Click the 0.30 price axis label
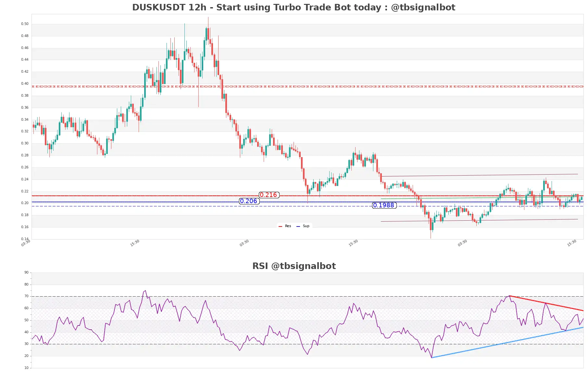The width and height of the screenshot is (588, 392). tap(25, 143)
